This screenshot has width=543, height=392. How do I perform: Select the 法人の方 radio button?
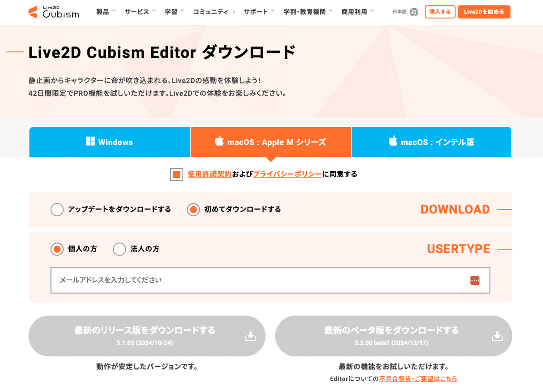tap(119, 249)
